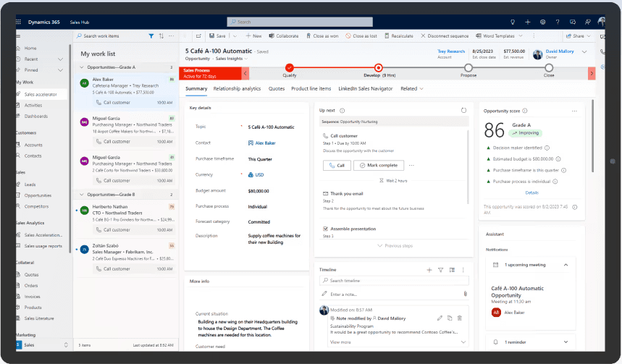Filter the timeline entries
The image size is (622, 364).
tap(440, 270)
